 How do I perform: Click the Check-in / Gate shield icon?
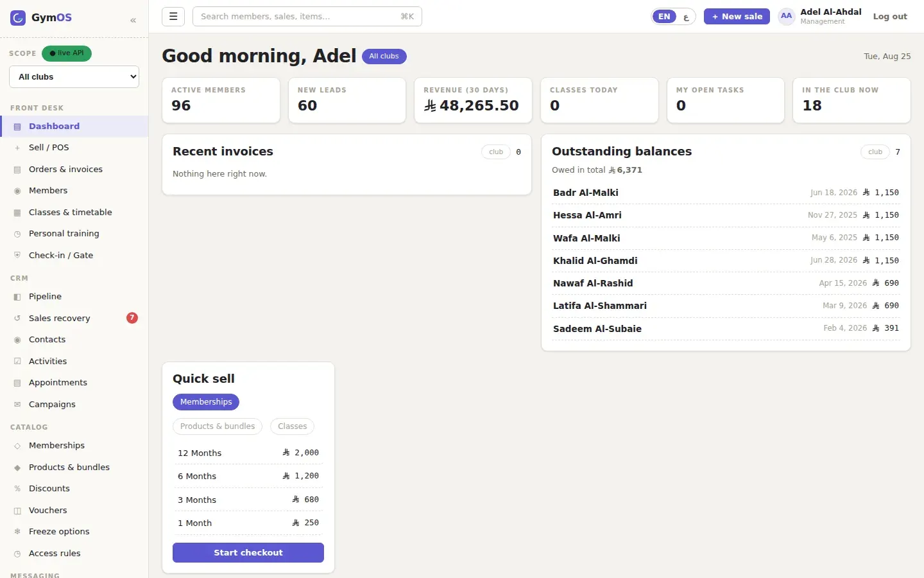pyautogui.click(x=17, y=255)
